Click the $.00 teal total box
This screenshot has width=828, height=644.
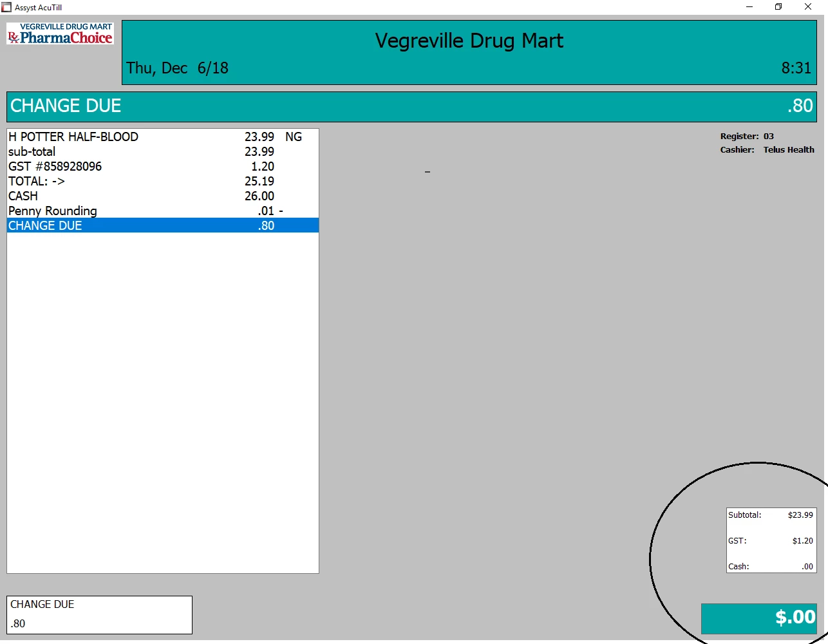[x=759, y=618]
